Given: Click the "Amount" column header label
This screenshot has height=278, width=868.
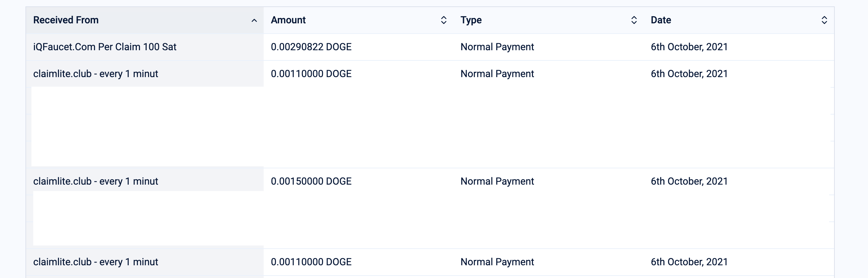Looking at the screenshot, I should tap(288, 20).
